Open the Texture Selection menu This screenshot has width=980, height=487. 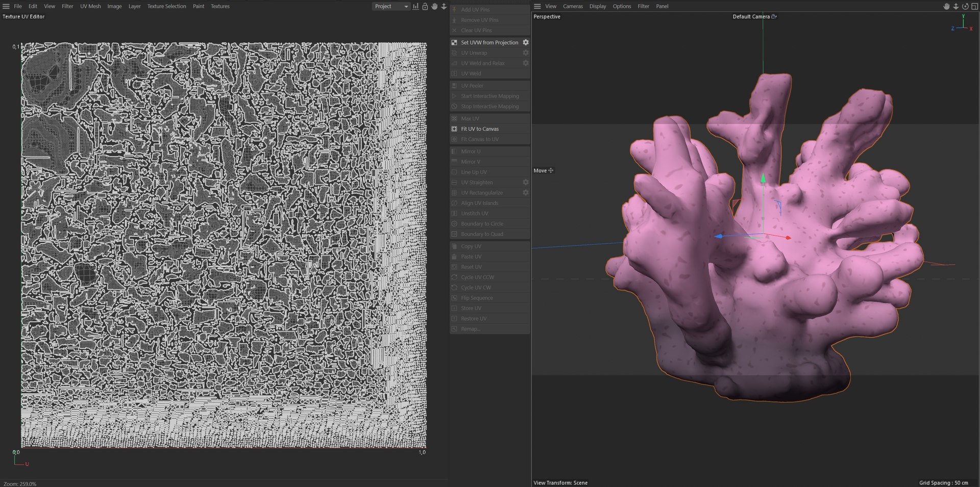(x=166, y=6)
